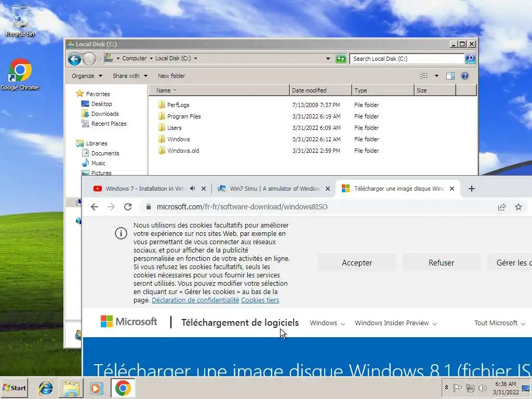
Task: Launch Google Chrome desktop shortcut
Action: click(20, 74)
